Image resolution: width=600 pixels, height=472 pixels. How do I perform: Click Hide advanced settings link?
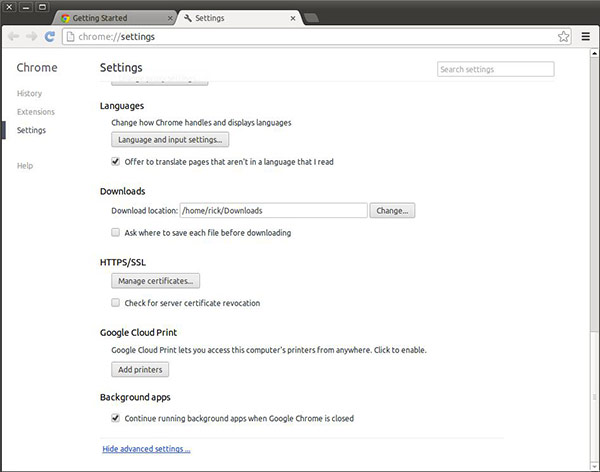pos(146,449)
